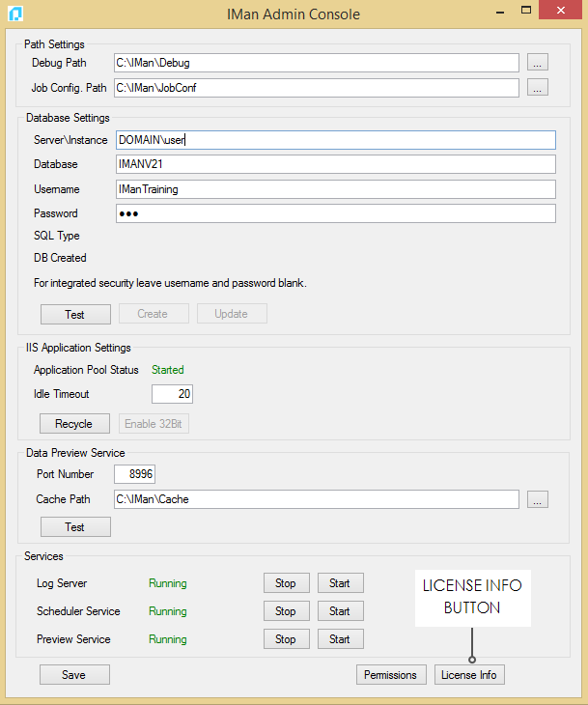Open License Info

click(x=469, y=675)
